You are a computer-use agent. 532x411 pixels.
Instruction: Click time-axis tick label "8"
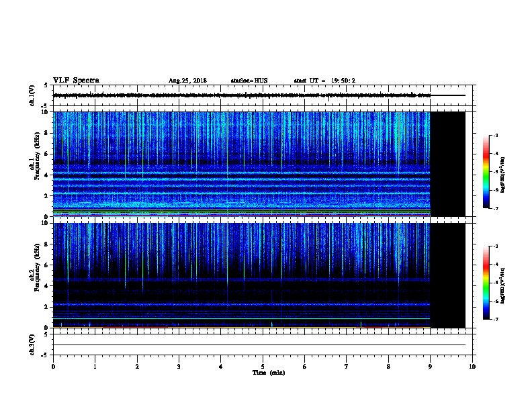388,367
